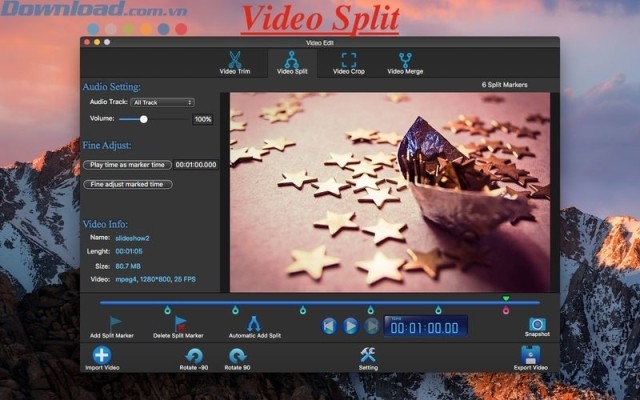
Task: Click the 6 Split Markers label
Action: [504, 85]
